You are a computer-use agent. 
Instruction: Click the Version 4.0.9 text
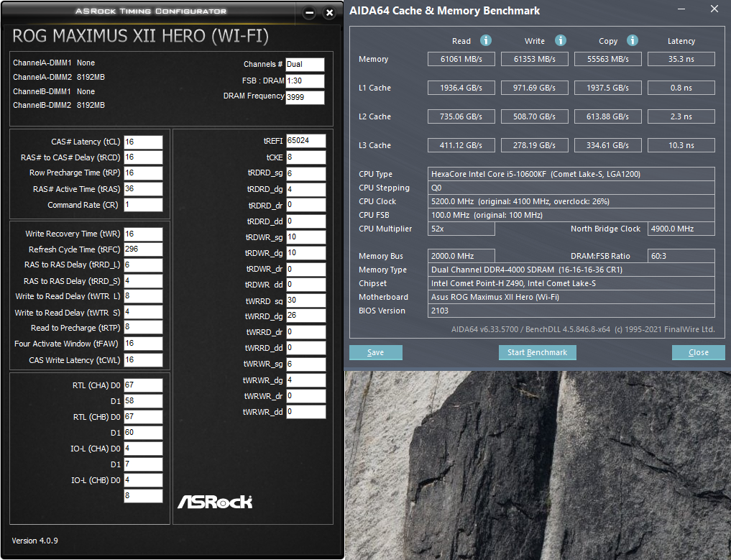coord(35,541)
